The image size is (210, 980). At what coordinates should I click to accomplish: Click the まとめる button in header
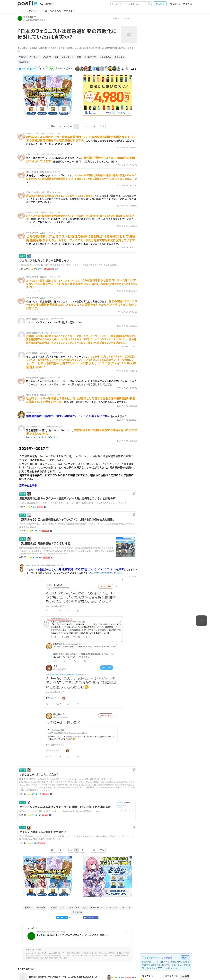160,4
